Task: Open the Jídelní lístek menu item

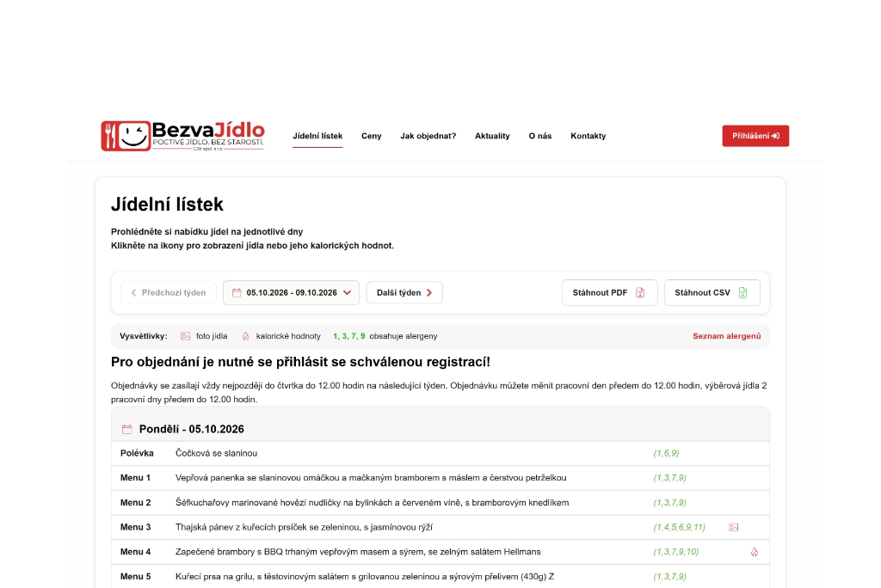Action: (317, 136)
